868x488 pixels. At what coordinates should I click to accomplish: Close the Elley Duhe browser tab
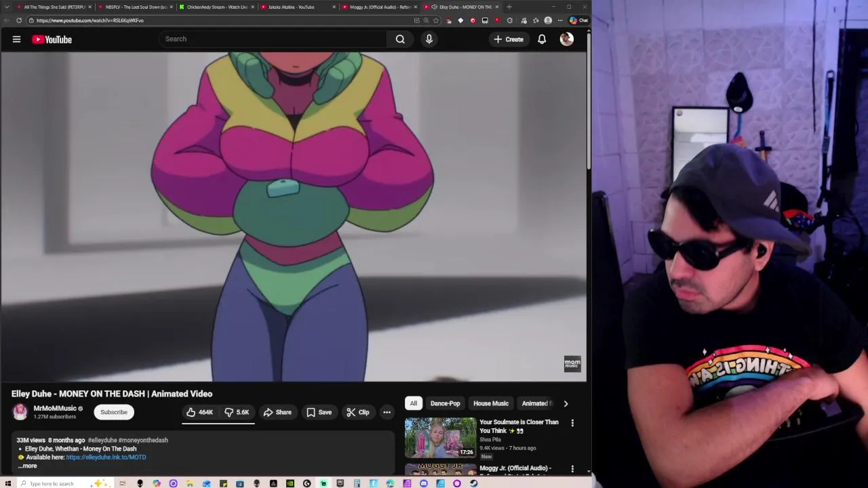click(x=497, y=7)
